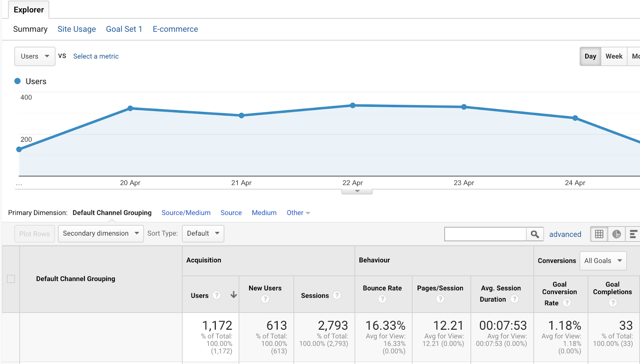Toggle the select-all rows checkbox
The height and width of the screenshot is (364, 640).
[11, 279]
